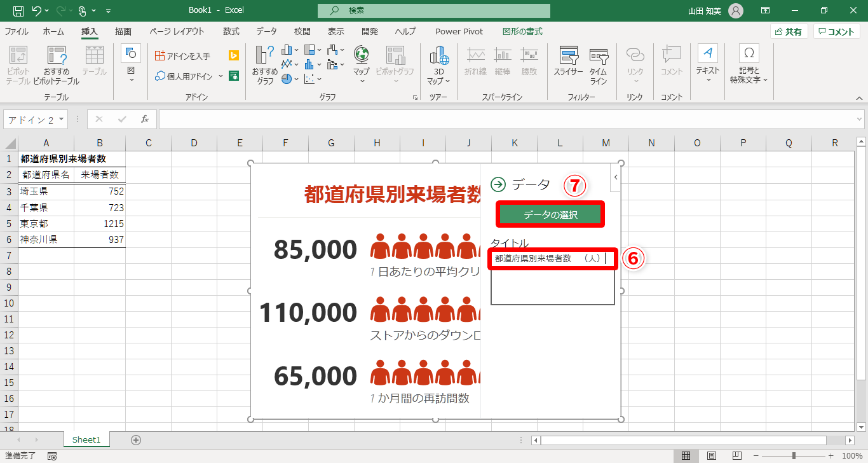
Task: Toggle touch/mouse mode icon in title bar
Action: pyautogui.click(x=83, y=11)
